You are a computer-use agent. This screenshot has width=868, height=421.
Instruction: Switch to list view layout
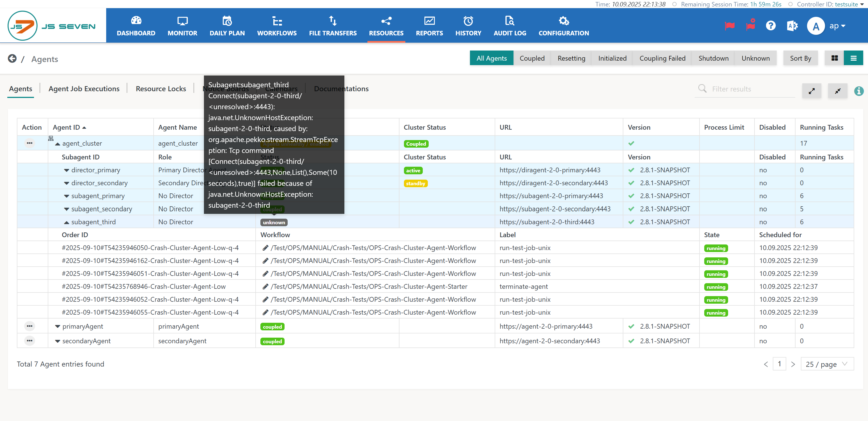click(853, 58)
